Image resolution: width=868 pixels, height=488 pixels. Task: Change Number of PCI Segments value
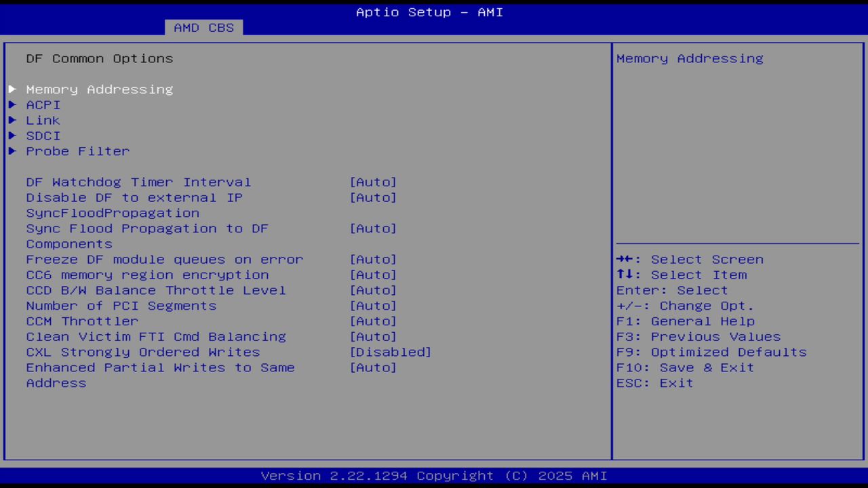(373, 306)
